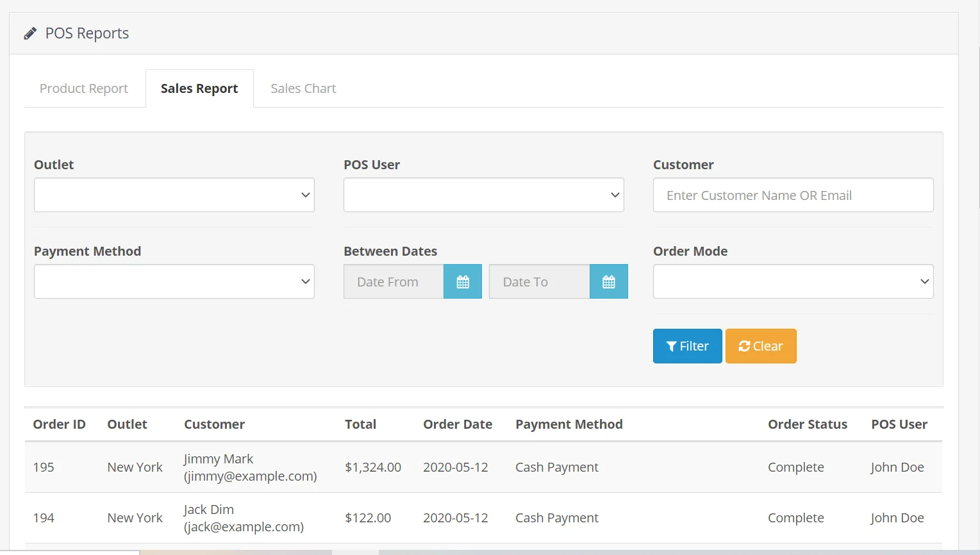The width and height of the screenshot is (980, 555).
Task: Click the Date From input field
Action: pyautogui.click(x=394, y=281)
